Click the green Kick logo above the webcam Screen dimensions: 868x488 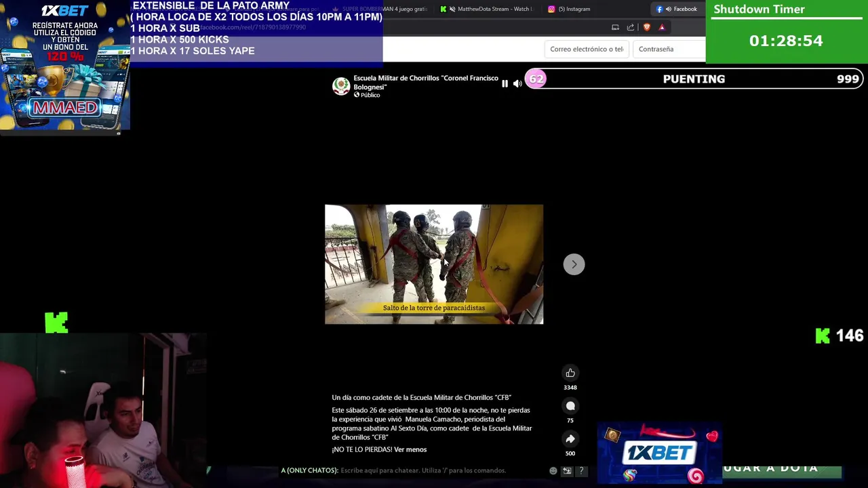[56, 323]
